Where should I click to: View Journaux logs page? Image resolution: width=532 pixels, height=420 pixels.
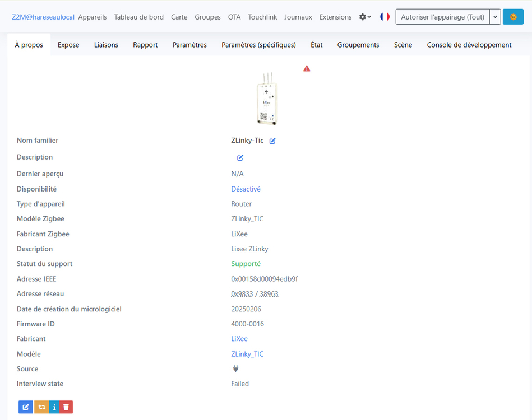point(298,17)
